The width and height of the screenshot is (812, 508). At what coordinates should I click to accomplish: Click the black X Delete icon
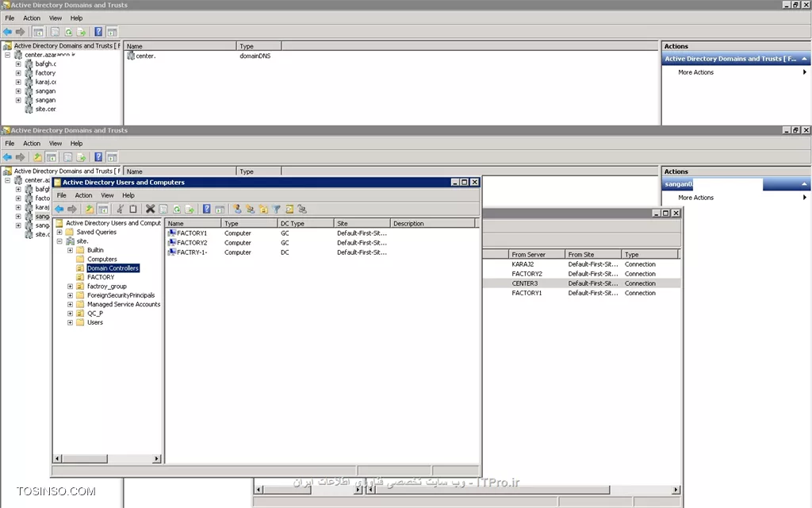(x=150, y=210)
